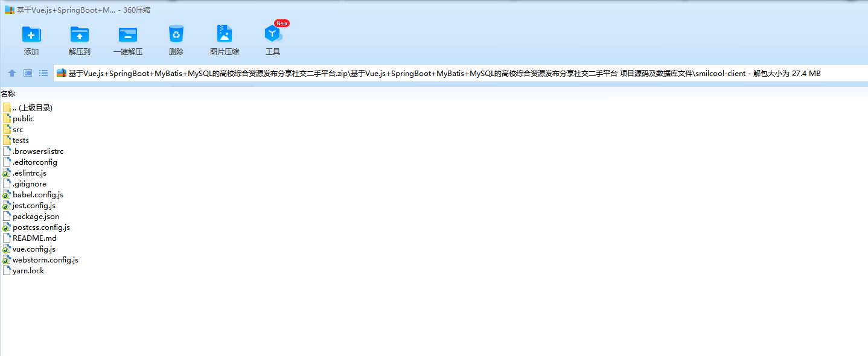This screenshot has width=868, height=356.
Task: Select the 'vue.config.js' file name
Action: point(34,249)
